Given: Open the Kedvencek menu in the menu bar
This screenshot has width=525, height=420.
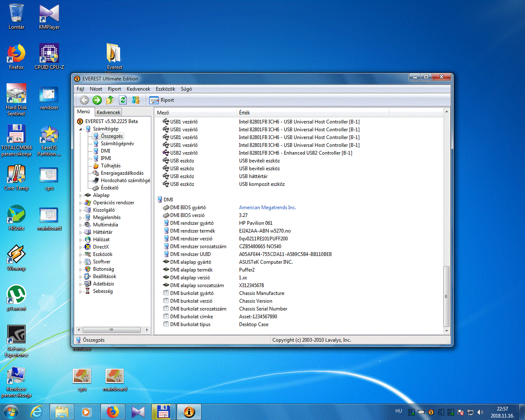Looking at the screenshot, I should pyautogui.click(x=138, y=89).
